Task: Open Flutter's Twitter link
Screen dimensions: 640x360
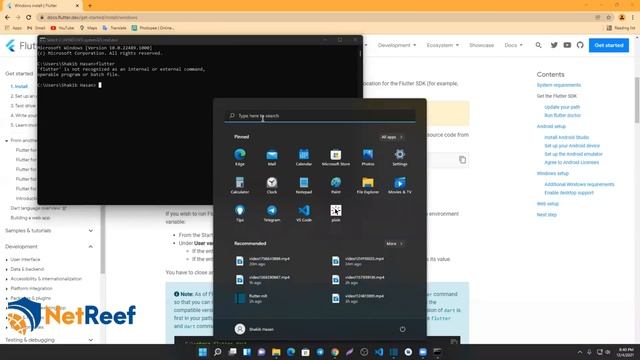Action: (554, 45)
